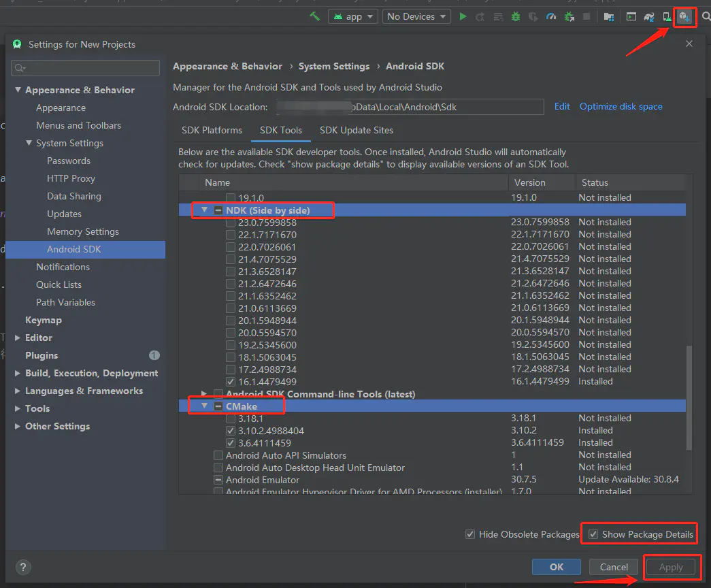Collapse the NDK (Side by side) group

click(x=205, y=210)
